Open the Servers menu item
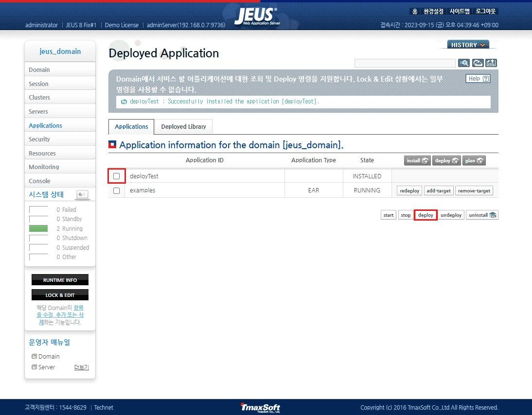The height and width of the screenshot is (415, 532). coord(60,112)
